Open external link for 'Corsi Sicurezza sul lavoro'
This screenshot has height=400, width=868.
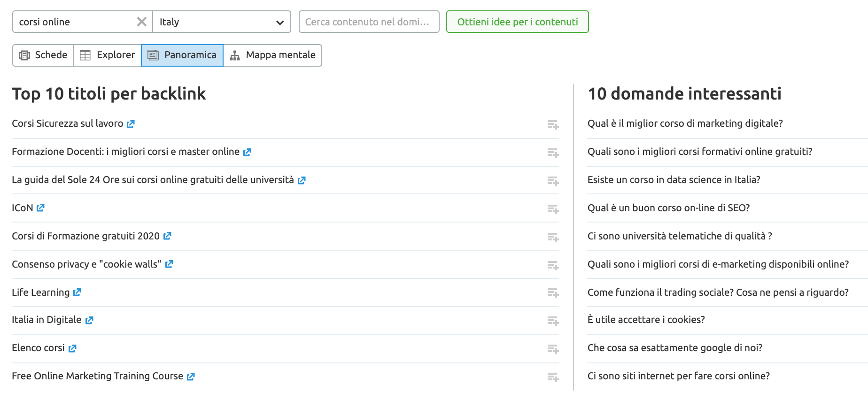131,124
